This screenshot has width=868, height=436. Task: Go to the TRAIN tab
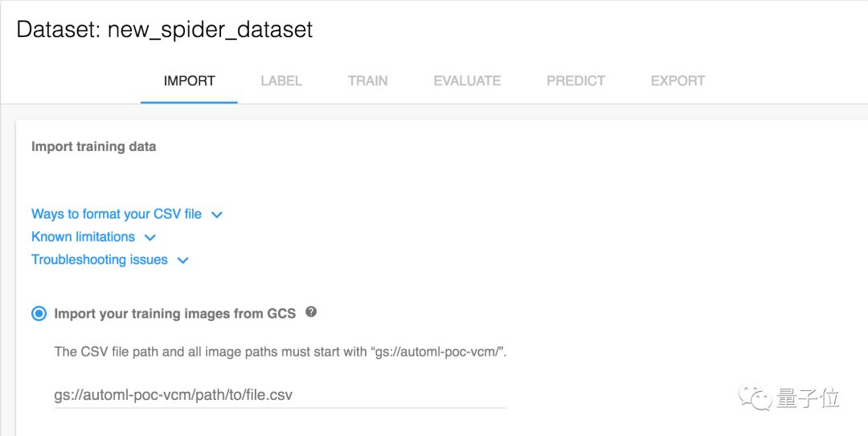coord(367,81)
